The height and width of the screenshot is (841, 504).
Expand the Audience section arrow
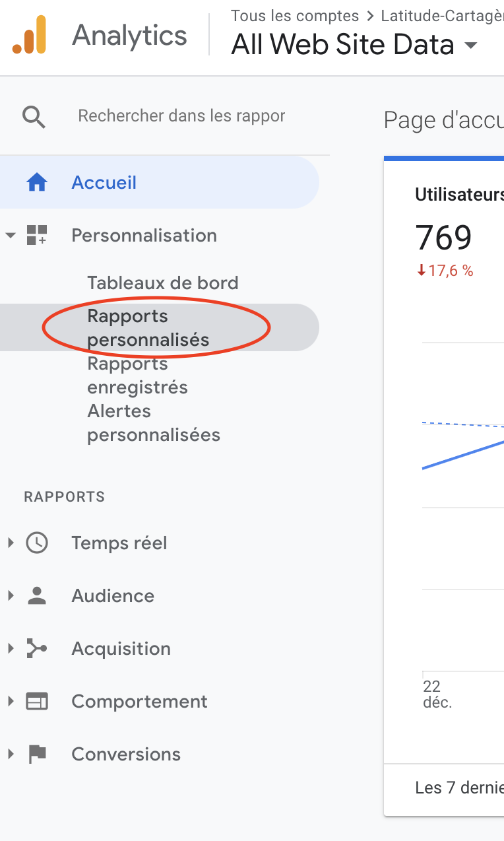tap(11, 595)
